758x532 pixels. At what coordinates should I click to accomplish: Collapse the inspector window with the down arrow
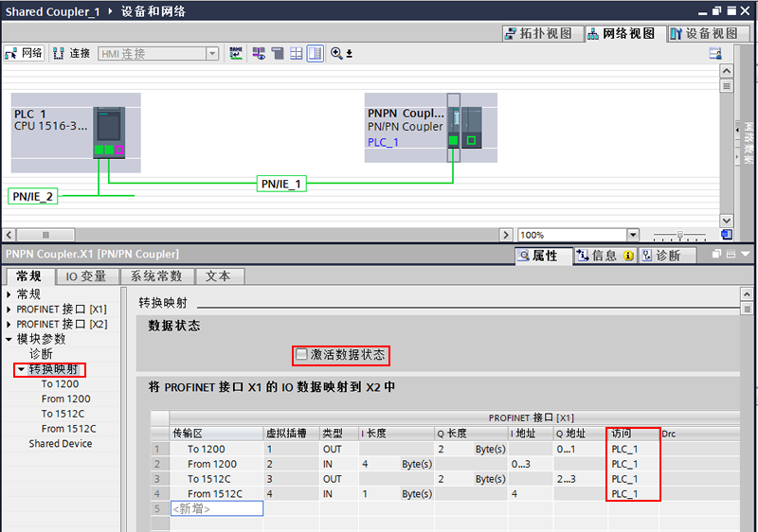pyautogui.click(x=745, y=254)
